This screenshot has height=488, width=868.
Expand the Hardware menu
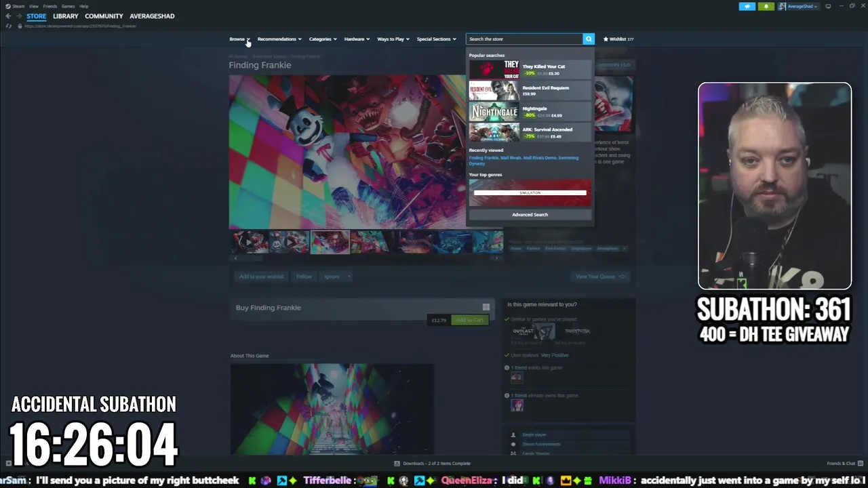coord(357,39)
